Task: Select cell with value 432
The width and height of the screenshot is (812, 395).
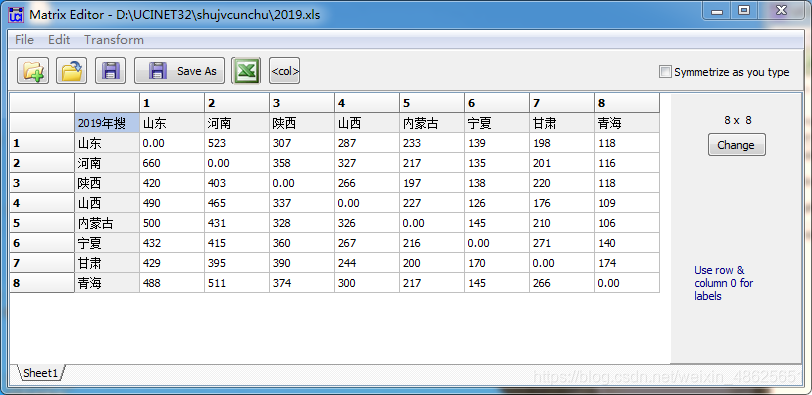Action: click(172, 243)
